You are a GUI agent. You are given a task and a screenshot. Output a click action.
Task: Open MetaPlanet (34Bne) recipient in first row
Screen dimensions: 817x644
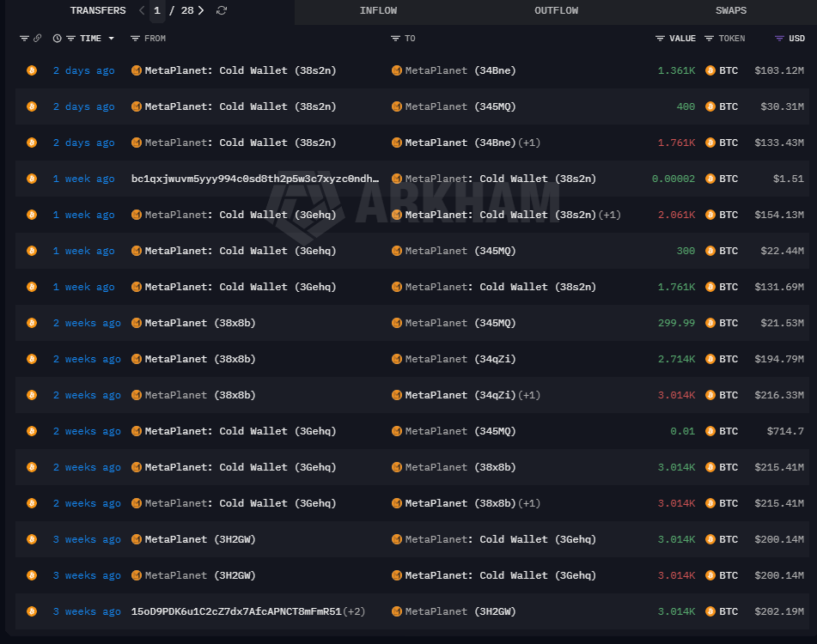pyautogui.click(x=460, y=70)
